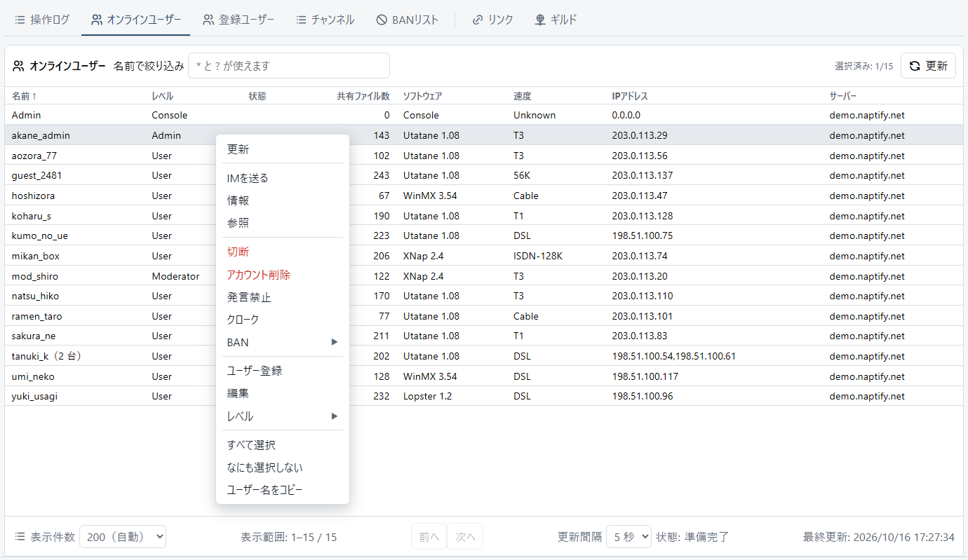Image resolution: width=968 pixels, height=560 pixels.
Task: Choose なにも選択しない in the context menu
Action: click(283, 467)
